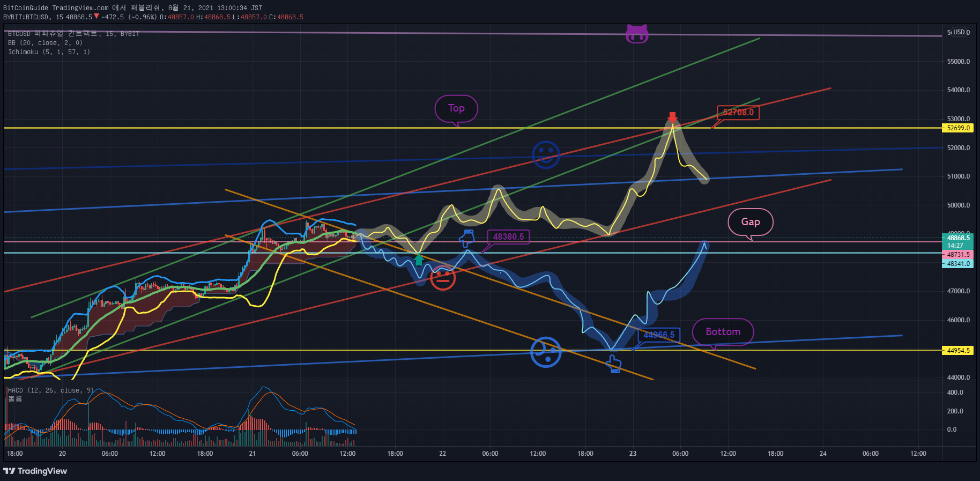
Task: Click the cyan 48341.0 axis price tag
Action: (x=957, y=264)
